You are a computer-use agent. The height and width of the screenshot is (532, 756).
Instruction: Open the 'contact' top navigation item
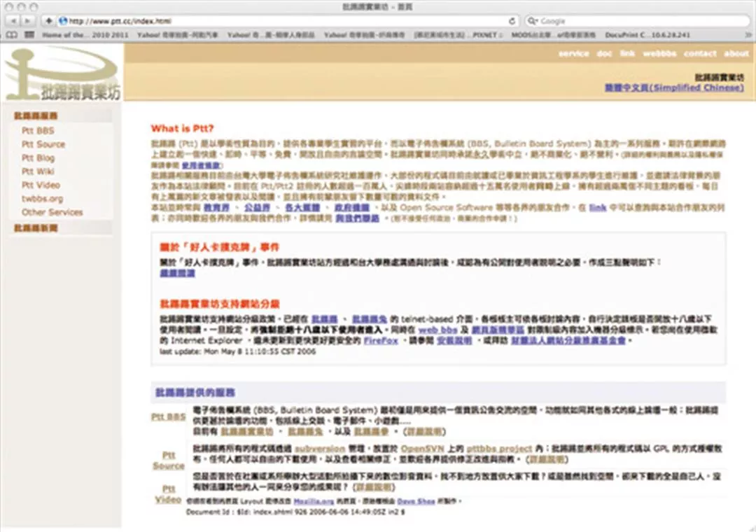pos(700,54)
